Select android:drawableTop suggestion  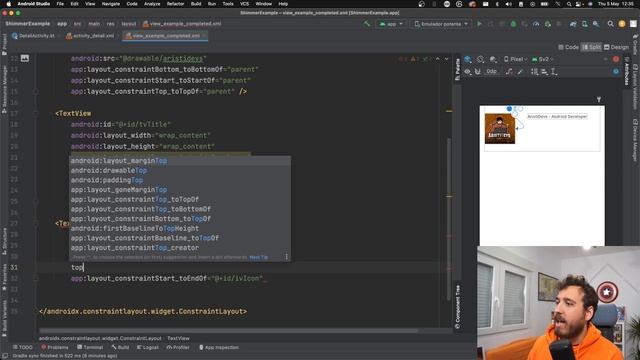tap(180, 170)
